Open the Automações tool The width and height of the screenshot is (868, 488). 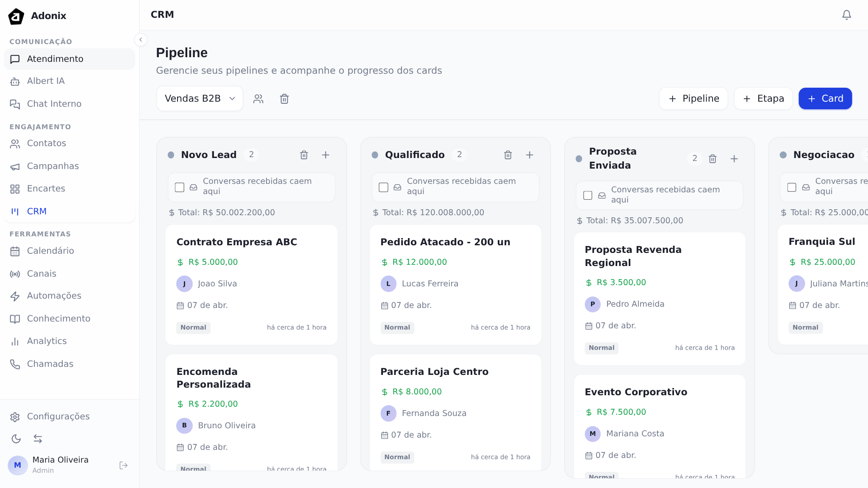[x=54, y=296]
